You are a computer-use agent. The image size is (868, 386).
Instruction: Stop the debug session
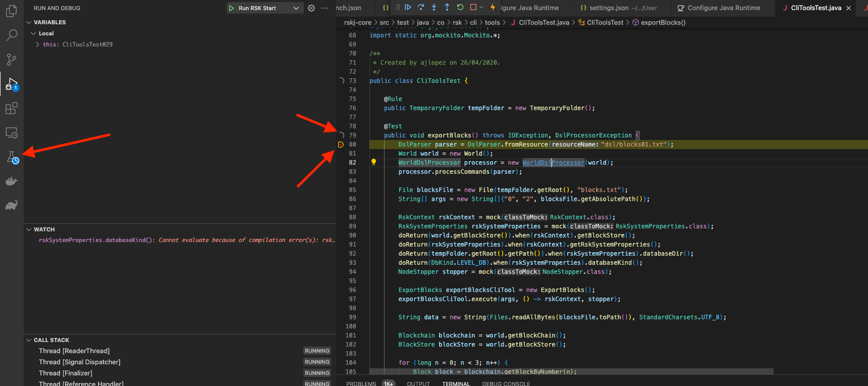pyautogui.click(x=473, y=8)
